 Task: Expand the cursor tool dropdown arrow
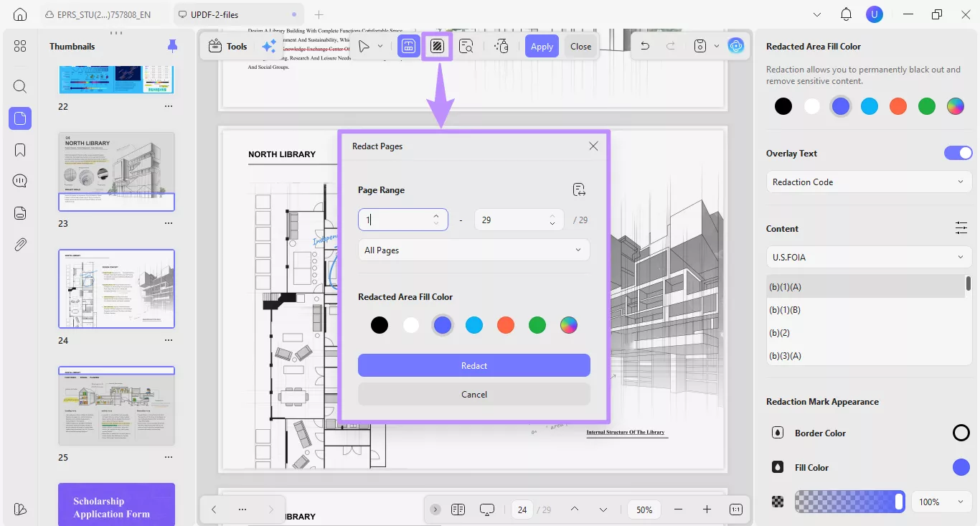pos(380,46)
